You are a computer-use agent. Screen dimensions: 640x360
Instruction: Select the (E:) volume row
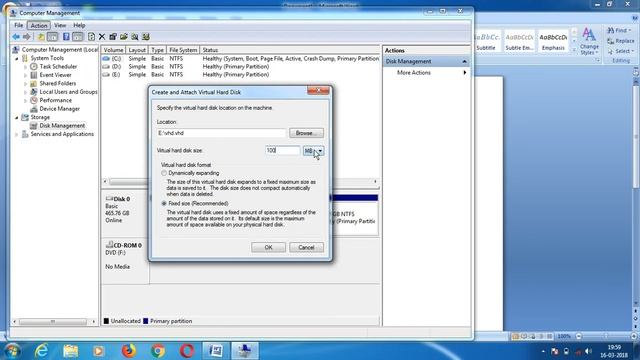[x=240, y=75]
